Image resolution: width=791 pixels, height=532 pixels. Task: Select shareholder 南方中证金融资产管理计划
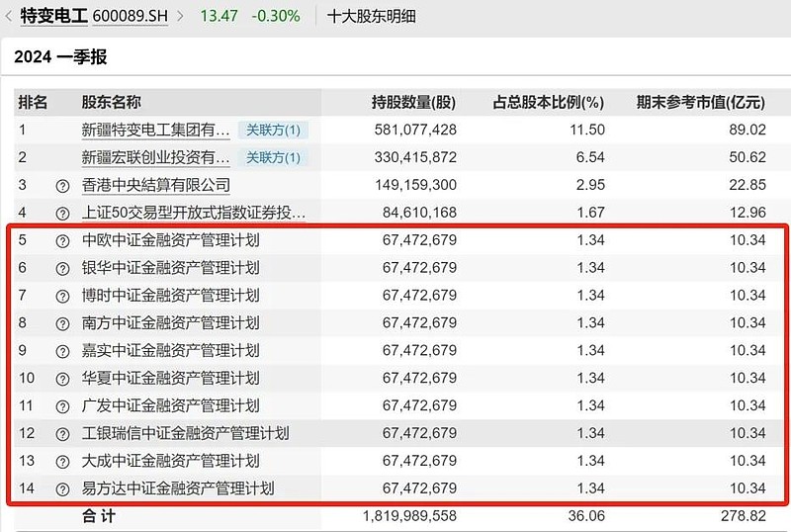pos(170,322)
